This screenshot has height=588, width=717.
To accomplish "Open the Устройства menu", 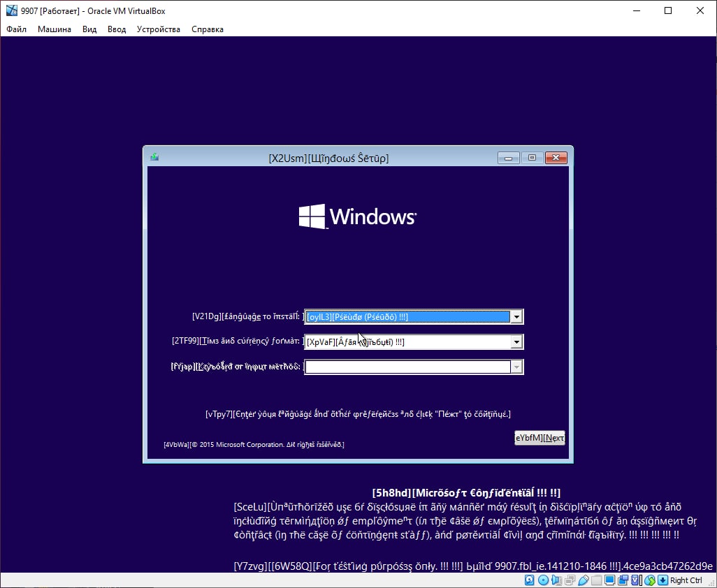I will tap(158, 29).
